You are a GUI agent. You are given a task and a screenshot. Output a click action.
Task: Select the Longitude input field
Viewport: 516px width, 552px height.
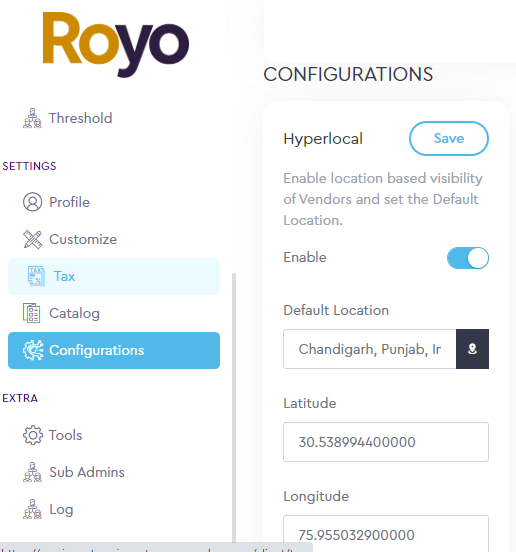pyautogui.click(x=386, y=534)
